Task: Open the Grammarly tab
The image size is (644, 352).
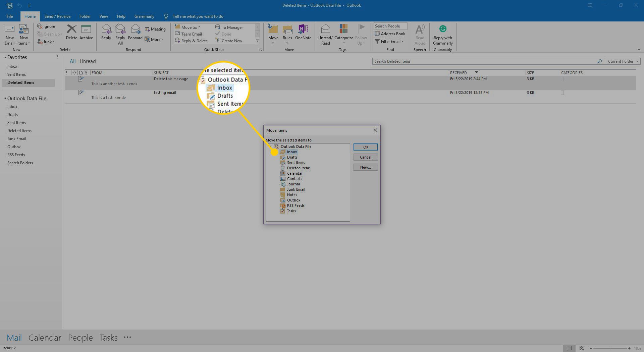Action: tap(144, 16)
